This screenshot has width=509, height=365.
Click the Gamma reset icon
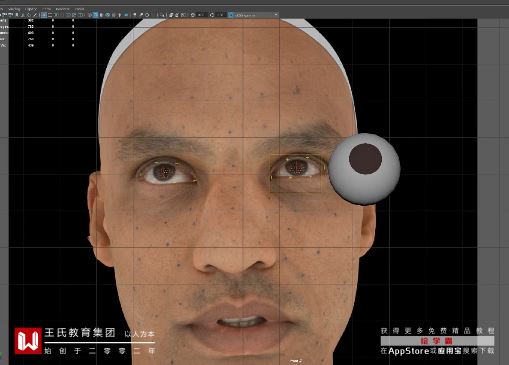[x=212, y=15]
